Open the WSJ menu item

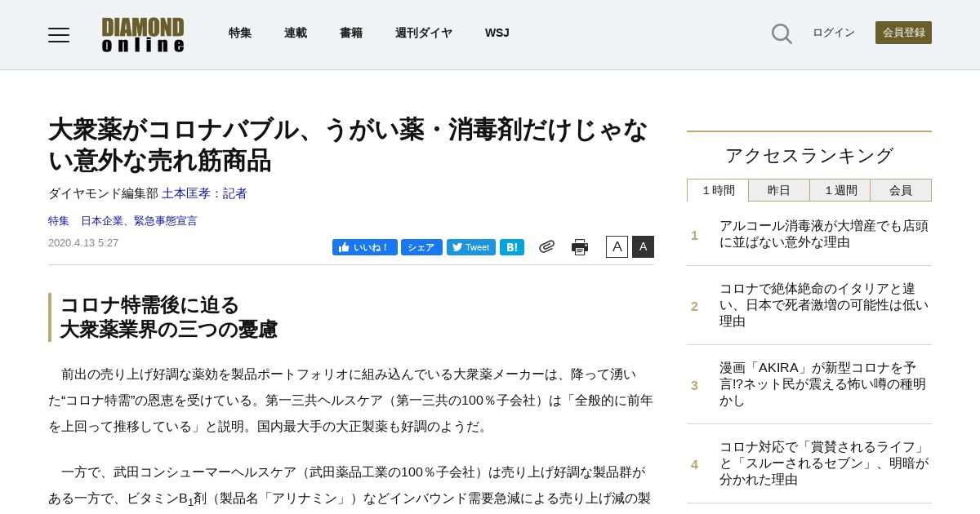(x=497, y=33)
